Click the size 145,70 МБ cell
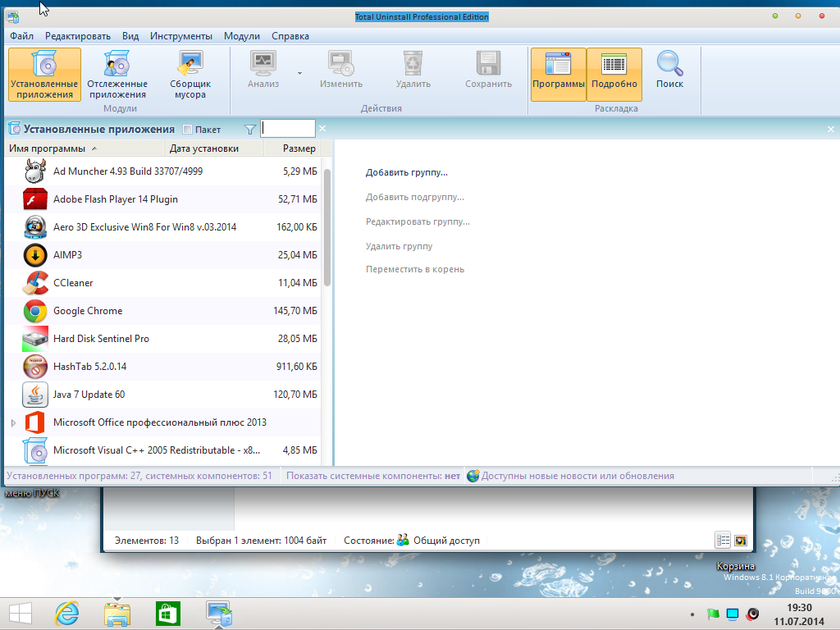 (x=295, y=311)
